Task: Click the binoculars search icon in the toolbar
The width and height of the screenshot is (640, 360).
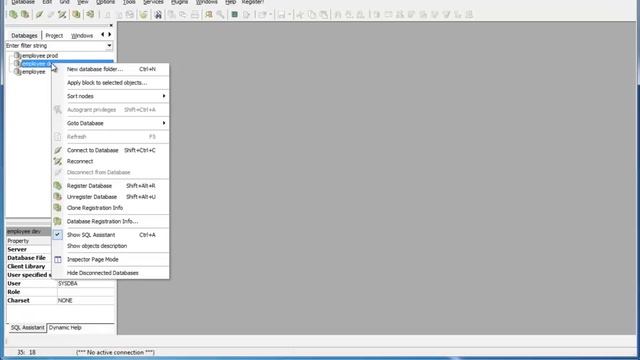Action: coord(158,15)
